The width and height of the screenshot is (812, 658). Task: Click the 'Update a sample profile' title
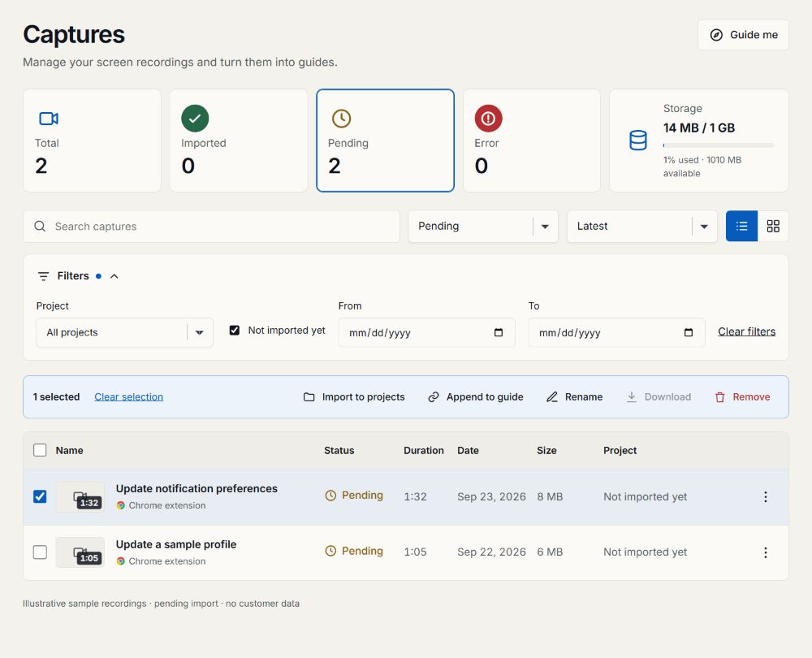coord(176,544)
